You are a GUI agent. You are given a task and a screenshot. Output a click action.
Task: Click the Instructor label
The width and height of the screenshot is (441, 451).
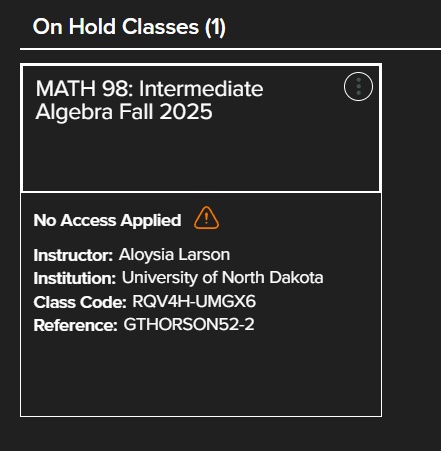(x=73, y=256)
